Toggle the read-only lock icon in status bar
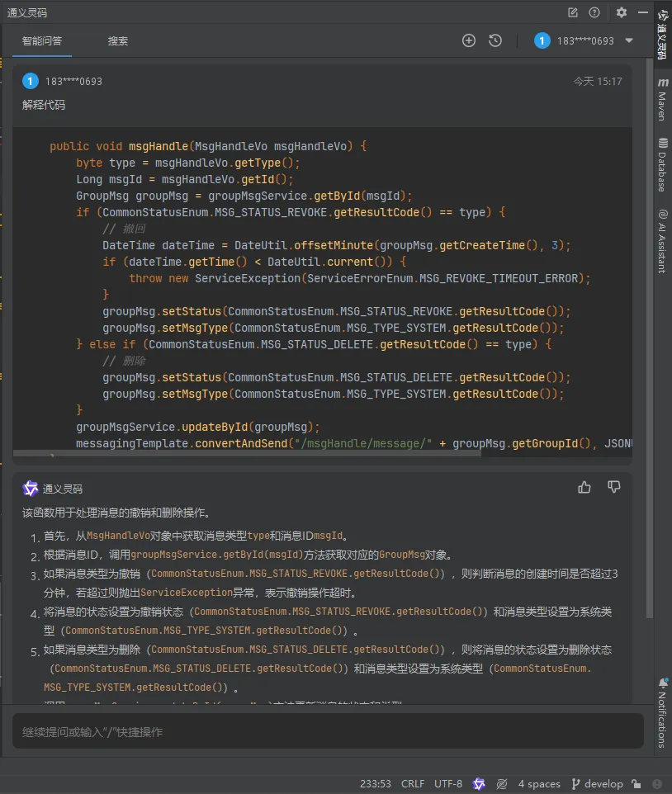The height and width of the screenshot is (794, 672). coord(637,783)
